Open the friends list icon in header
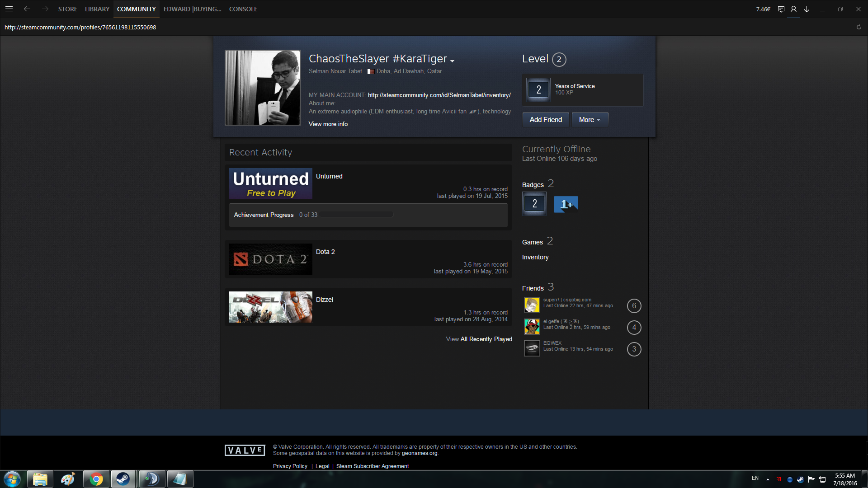 pyautogui.click(x=793, y=9)
